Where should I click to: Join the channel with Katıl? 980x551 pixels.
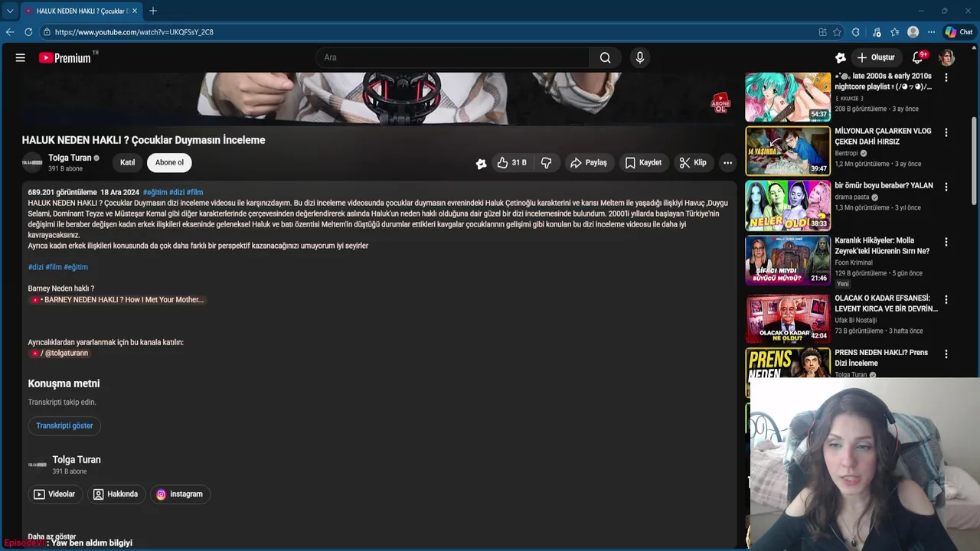tap(127, 162)
